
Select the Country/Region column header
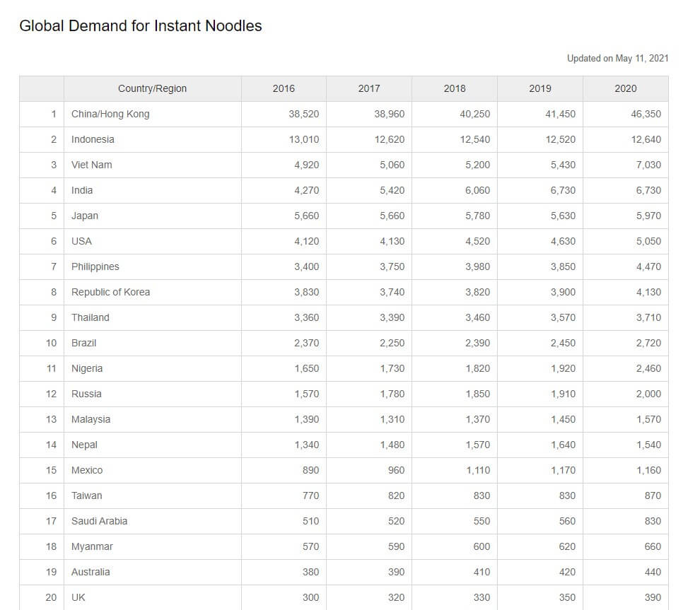click(x=152, y=88)
